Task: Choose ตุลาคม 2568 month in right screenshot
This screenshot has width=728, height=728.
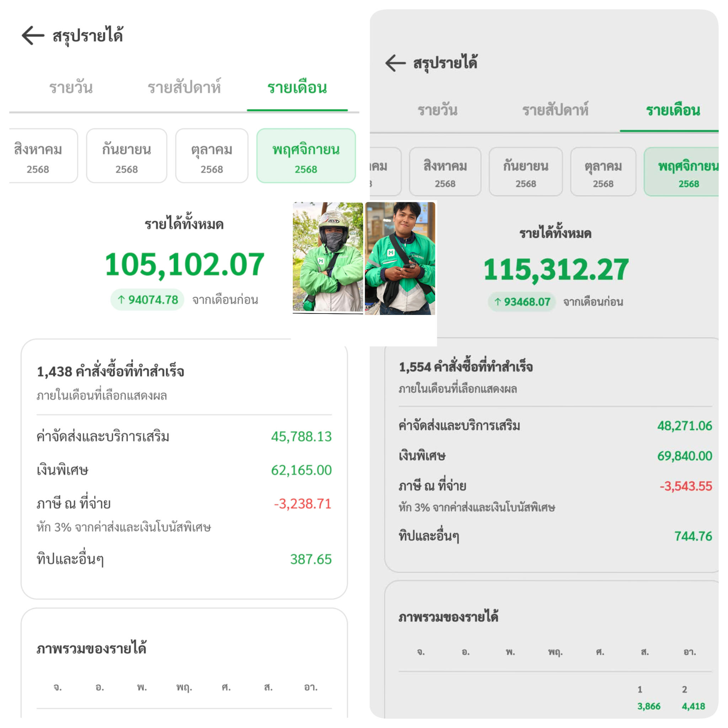Action: pos(603,171)
